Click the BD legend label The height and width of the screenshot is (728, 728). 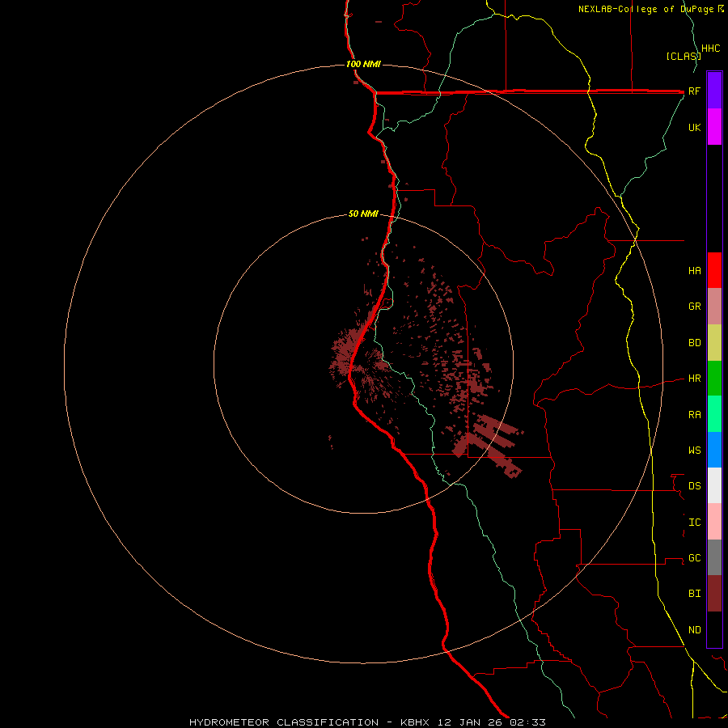click(695, 343)
